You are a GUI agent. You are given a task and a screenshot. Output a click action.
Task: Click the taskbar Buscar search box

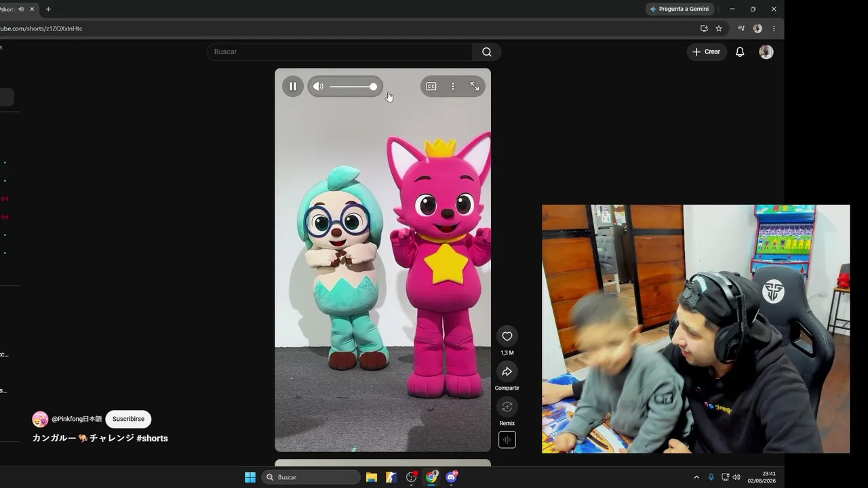(x=311, y=477)
